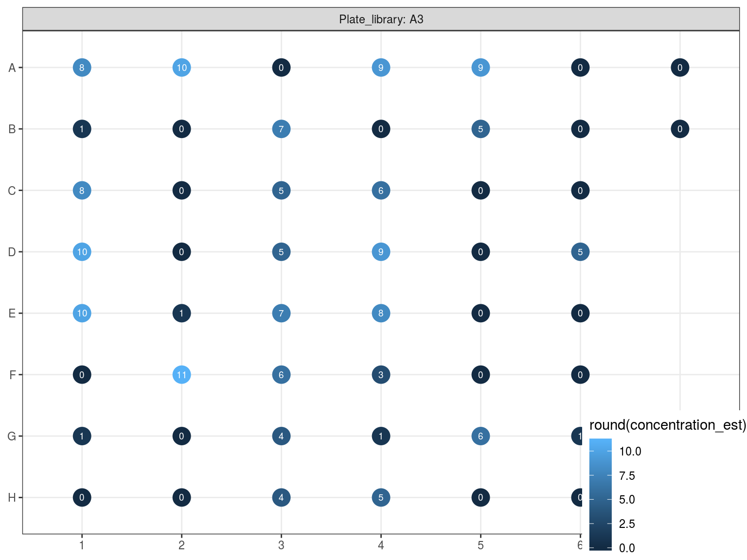Click well H1 showing value 0
Image resolution: width=747 pixels, height=560 pixels.
(x=82, y=498)
